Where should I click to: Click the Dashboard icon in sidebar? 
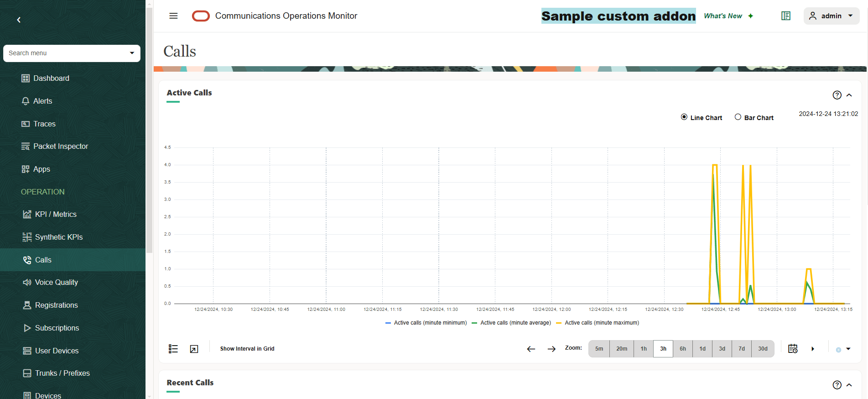tap(26, 78)
